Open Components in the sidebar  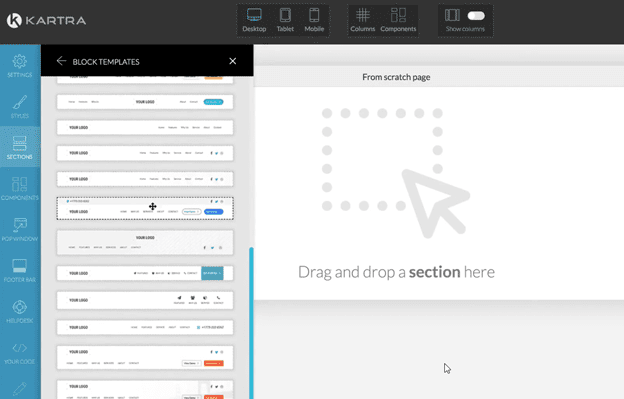tap(20, 189)
